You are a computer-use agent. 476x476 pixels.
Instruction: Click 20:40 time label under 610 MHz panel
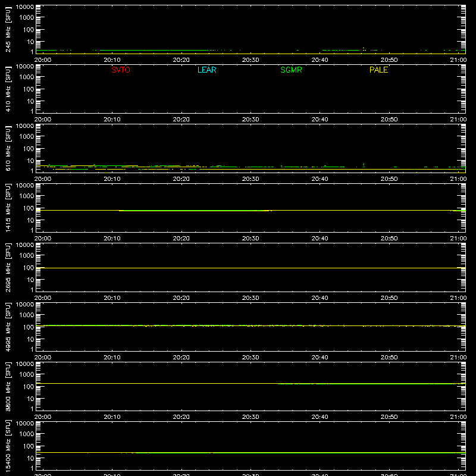[320, 179]
